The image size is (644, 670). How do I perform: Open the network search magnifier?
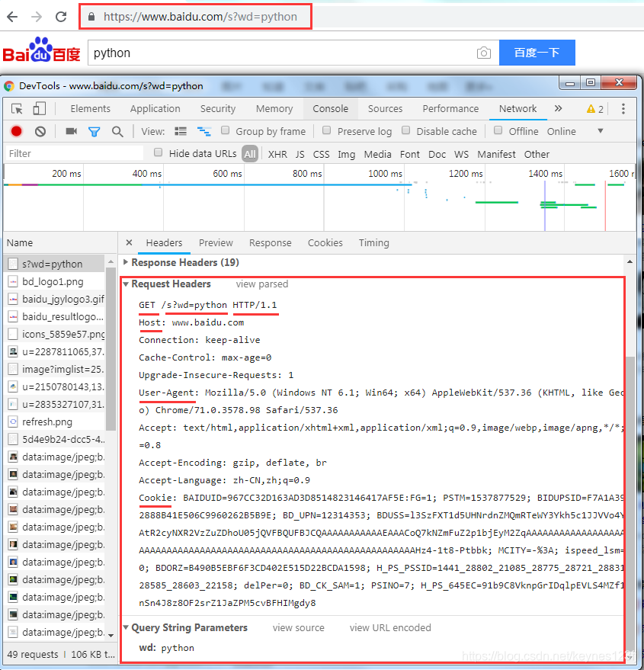pos(117,132)
